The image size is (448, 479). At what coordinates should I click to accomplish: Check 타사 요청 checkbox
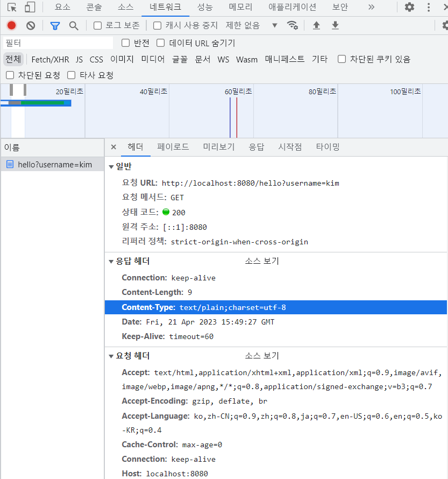point(72,75)
